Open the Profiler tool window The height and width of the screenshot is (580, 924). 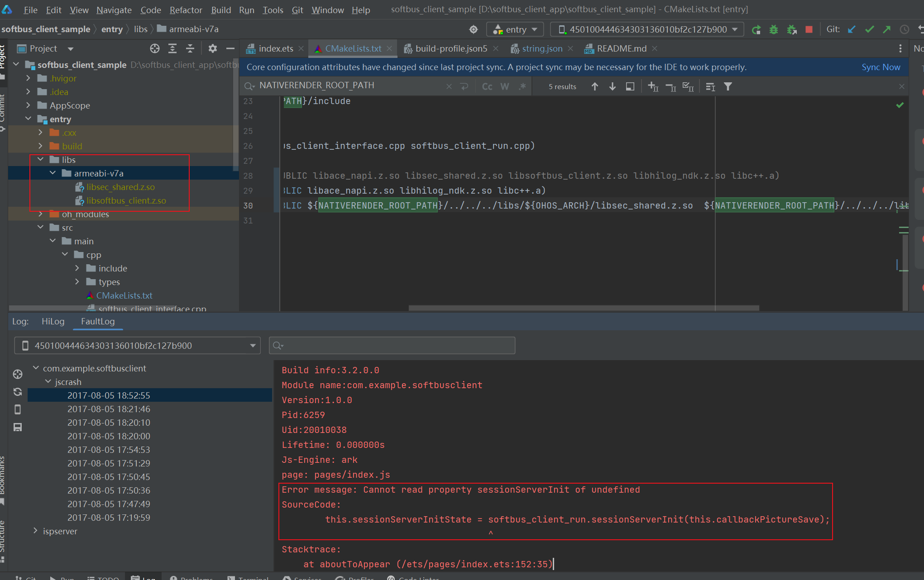(355, 577)
